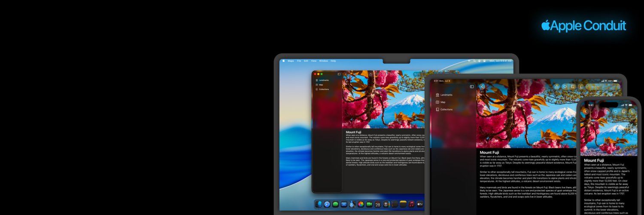Open Safari from the Mac dock

pyautogui.click(x=327, y=204)
